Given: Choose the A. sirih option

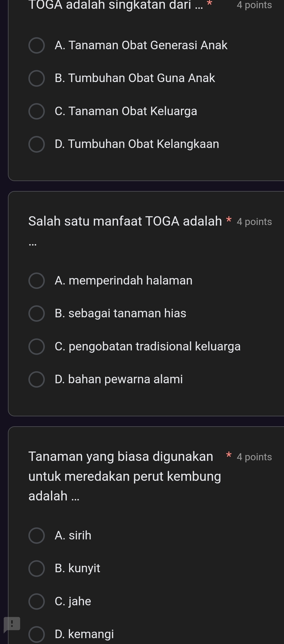Looking at the screenshot, I should 37,536.
